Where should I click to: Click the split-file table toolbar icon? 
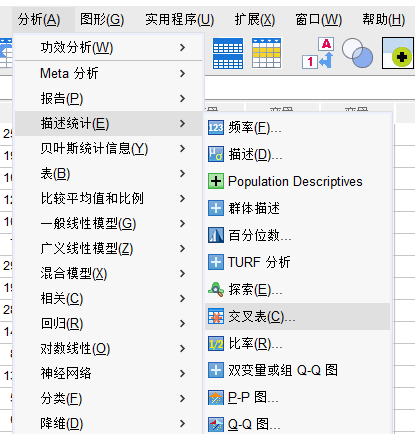[x=228, y=53]
